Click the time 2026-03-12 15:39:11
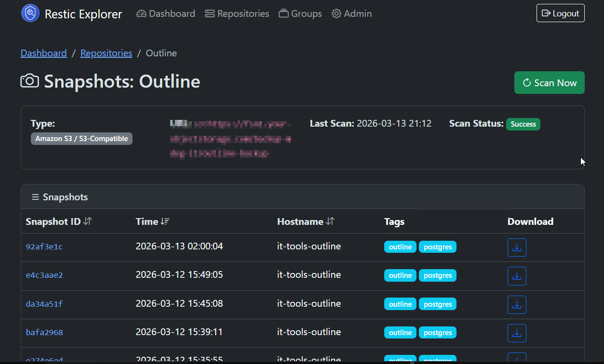604x364 pixels. [x=179, y=332]
